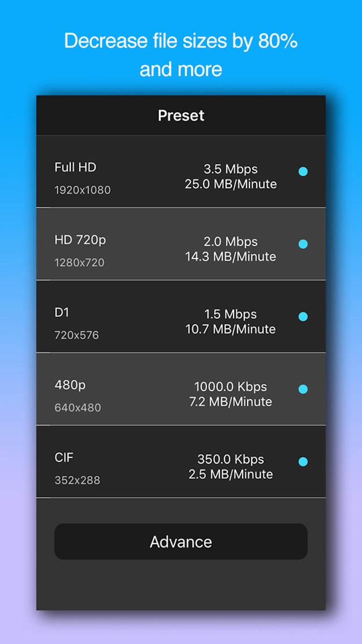Enable the cyan dot for 480p preset

click(x=303, y=389)
